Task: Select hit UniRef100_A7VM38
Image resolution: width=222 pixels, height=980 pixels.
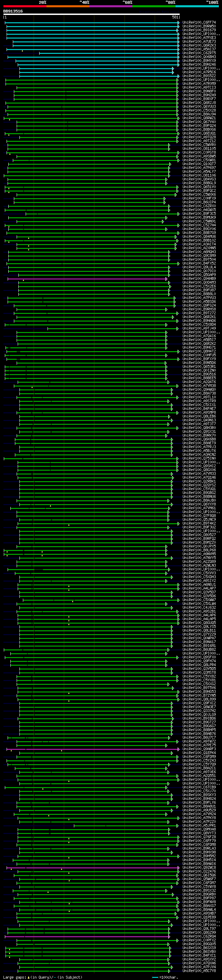Action: click(x=199, y=386)
